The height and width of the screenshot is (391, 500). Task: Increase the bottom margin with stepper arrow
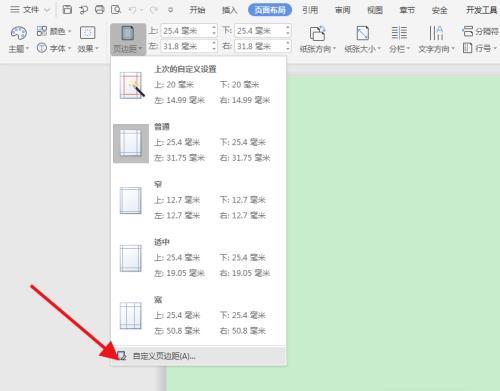[x=288, y=28]
